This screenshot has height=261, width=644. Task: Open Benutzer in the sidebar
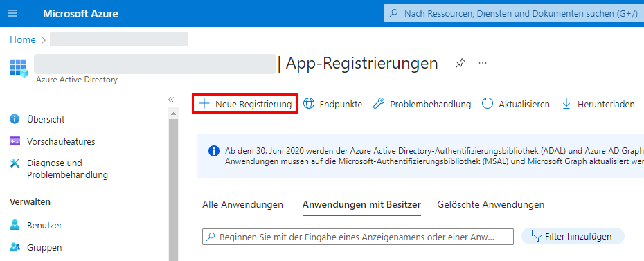tap(44, 225)
